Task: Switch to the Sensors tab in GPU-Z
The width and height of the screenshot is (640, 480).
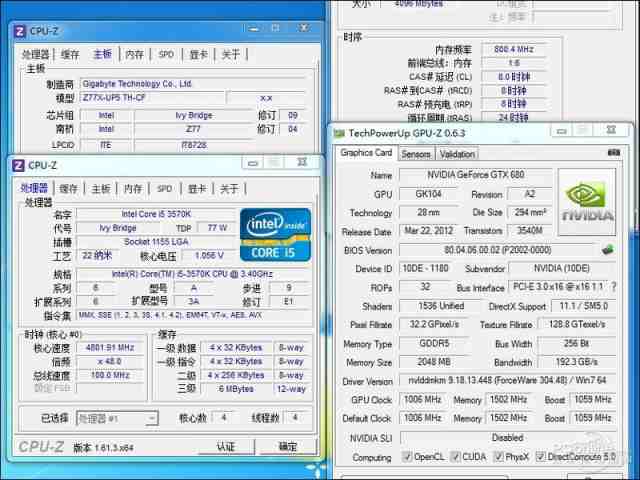Action: pyautogui.click(x=416, y=154)
